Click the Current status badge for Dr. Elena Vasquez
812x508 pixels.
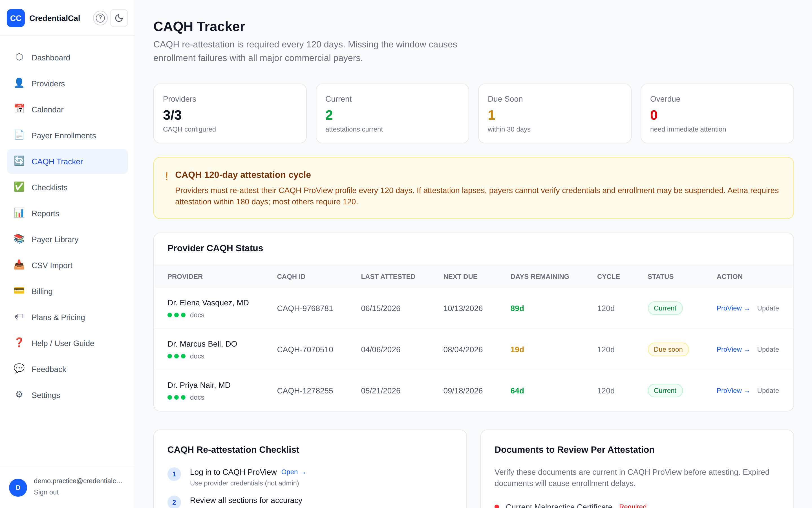(665, 308)
